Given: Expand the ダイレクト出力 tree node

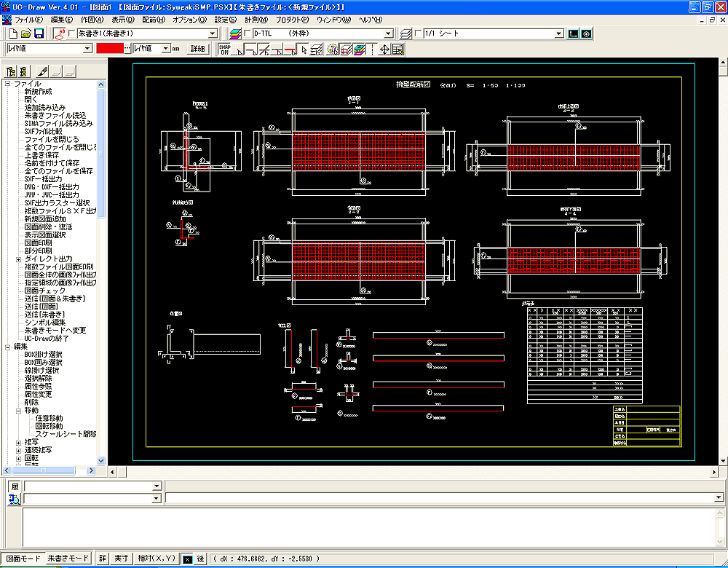Looking at the screenshot, I should 19,259.
